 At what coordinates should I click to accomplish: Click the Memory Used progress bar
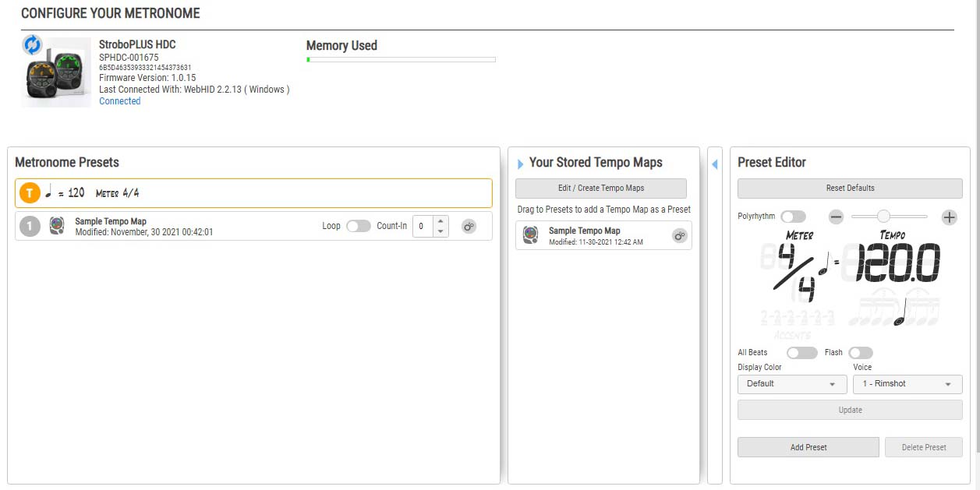click(x=401, y=59)
